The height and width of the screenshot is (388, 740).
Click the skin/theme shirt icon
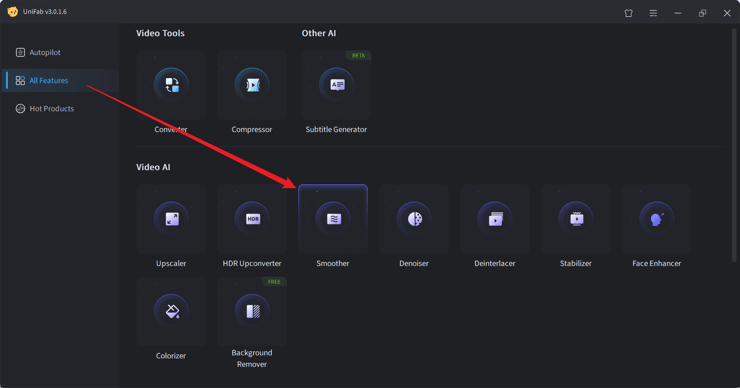click(x=629, y=13)
